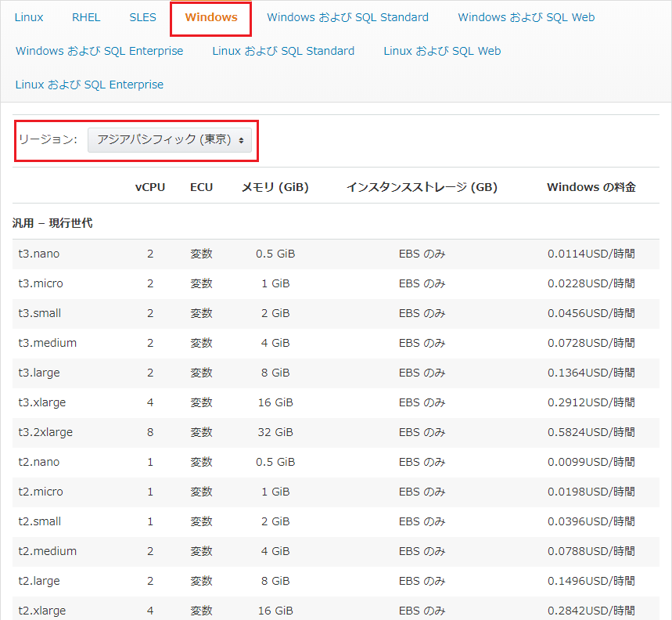The width and height of the screenshot is (672, 620).
Task: Click the 0.1364USD/時間 price for t3.large
Action: [x=591, y=373]
